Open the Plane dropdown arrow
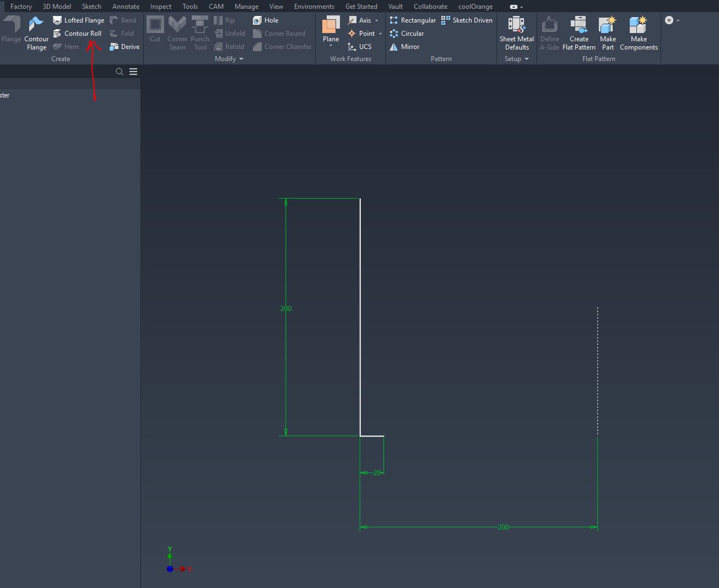Image resolution: width=719 pixels, height=588 pixels. (331, 46)
